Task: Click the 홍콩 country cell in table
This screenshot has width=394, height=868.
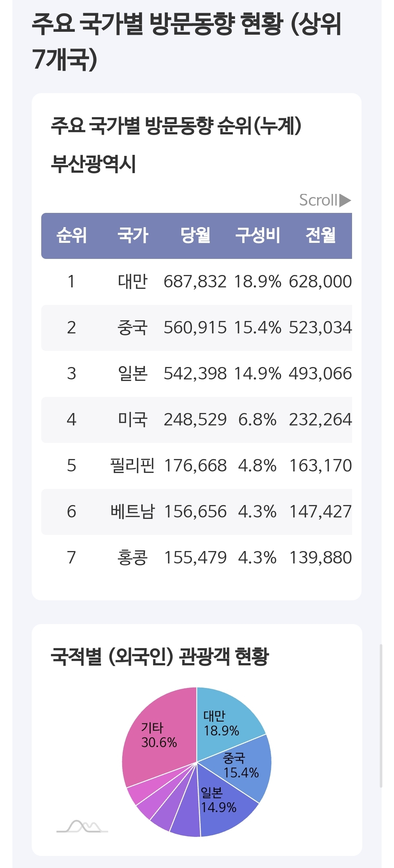Action: tap(133, 558)
